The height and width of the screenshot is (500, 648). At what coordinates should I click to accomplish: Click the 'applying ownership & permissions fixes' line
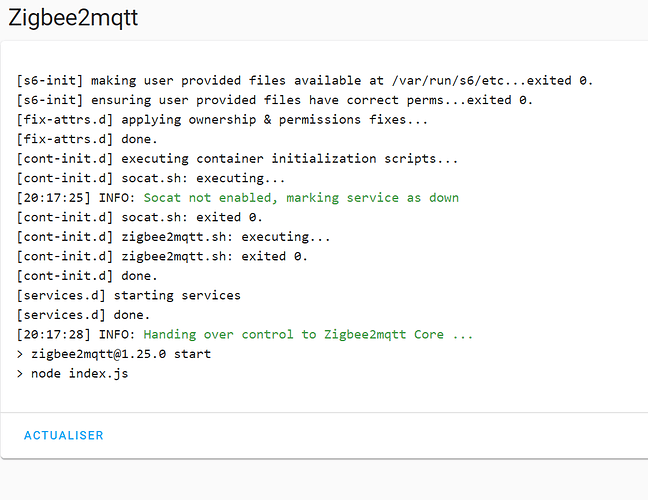[x=222, y=120]
